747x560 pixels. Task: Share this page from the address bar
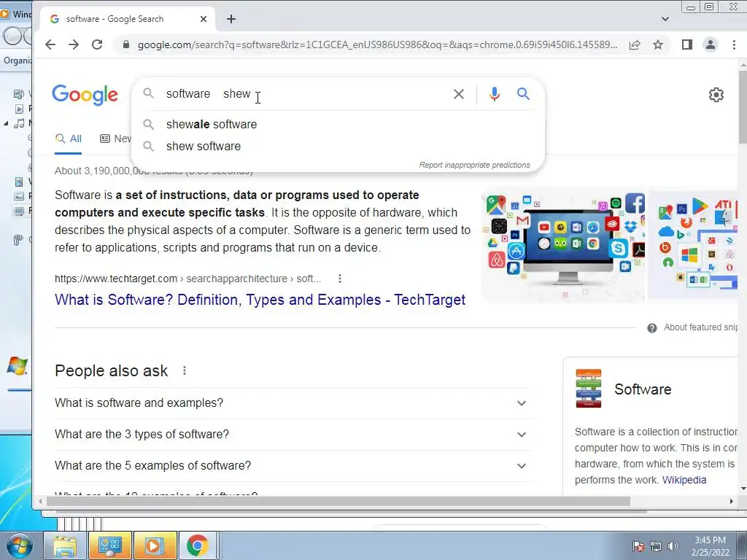[x=635, y=44]
